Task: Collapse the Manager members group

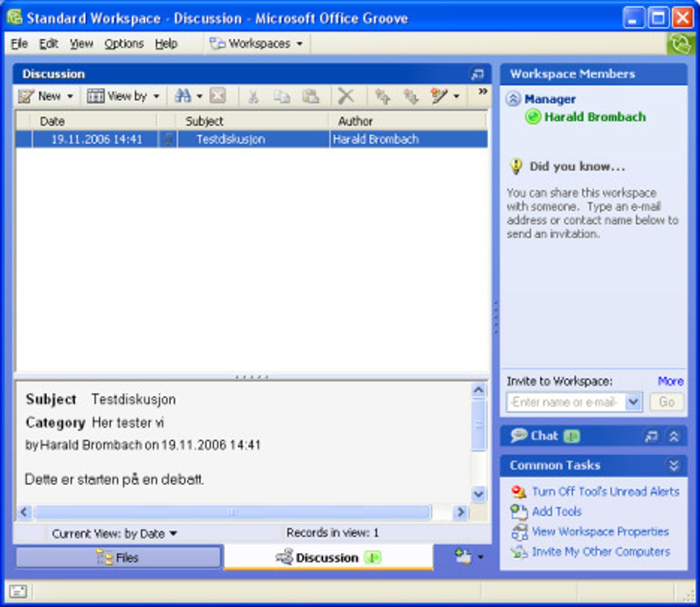Action: click(513, 99)
